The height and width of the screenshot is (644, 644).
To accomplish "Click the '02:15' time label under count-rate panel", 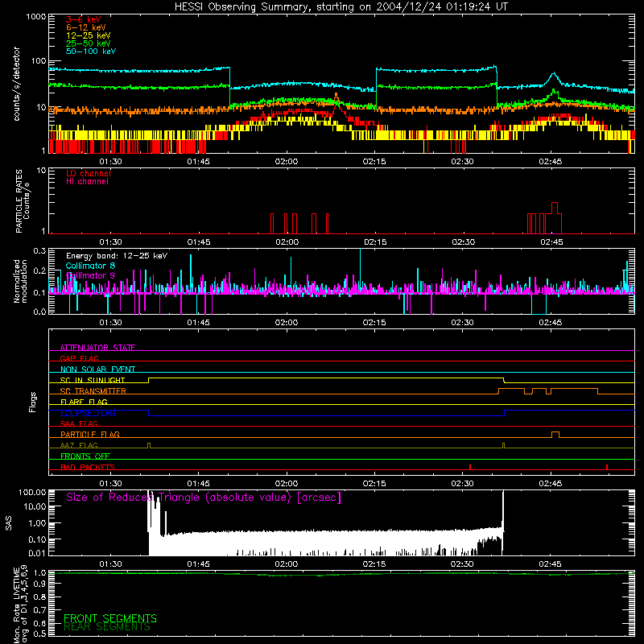I will [x=374, y=162].
